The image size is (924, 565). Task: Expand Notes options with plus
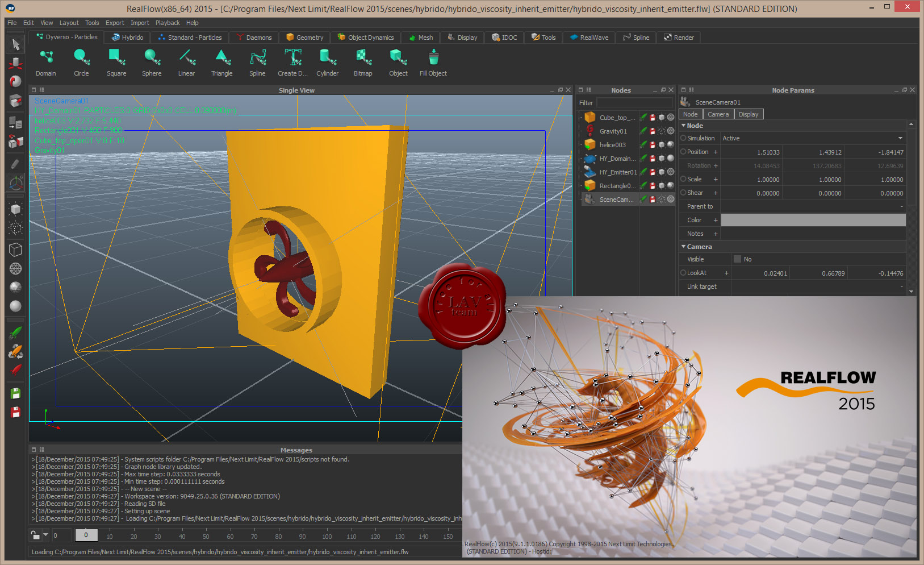(x=716, y=234)
